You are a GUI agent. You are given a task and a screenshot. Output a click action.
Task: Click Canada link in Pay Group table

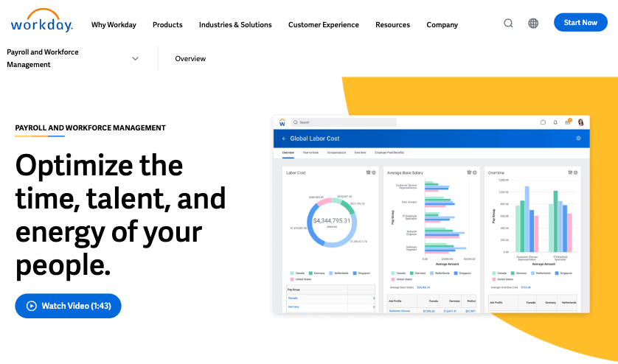293,298
